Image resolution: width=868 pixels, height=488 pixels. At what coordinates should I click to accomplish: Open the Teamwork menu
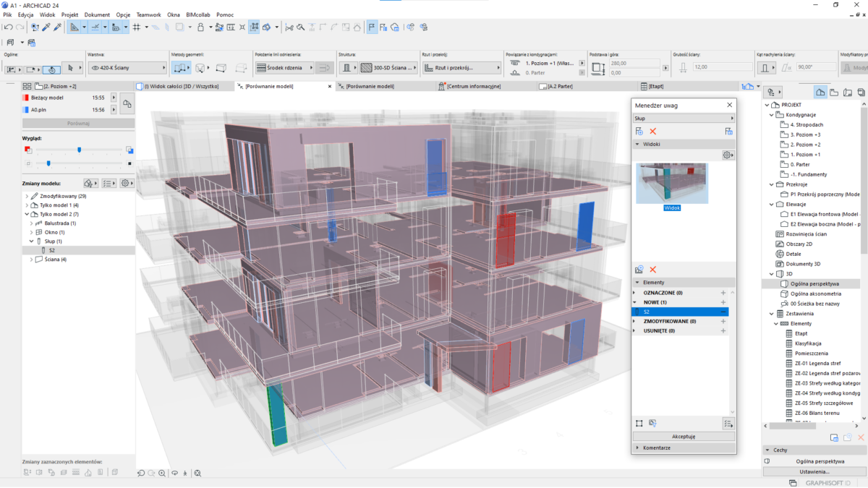coord(148,14)
